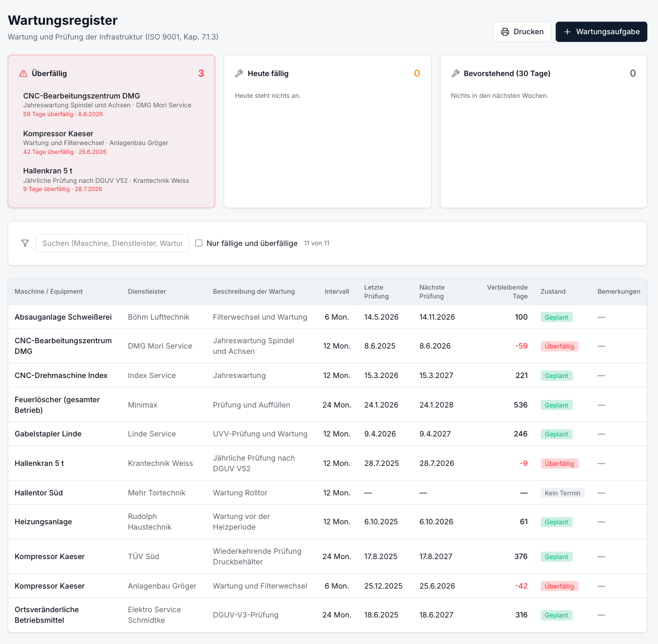Click the warning triangle icon beside Überfällig
The width and height of the screenshot is (658, 644).
(x=24, y=73)
